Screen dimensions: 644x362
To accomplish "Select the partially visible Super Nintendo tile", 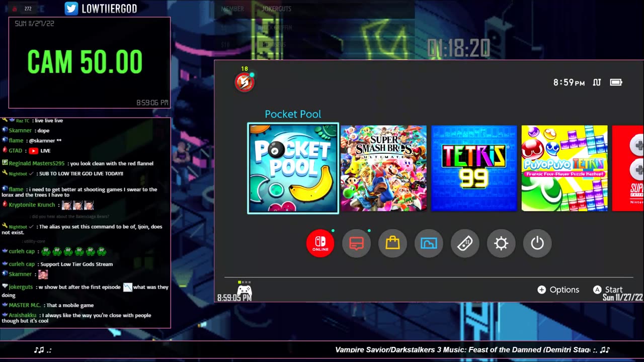I will point(628,168).
